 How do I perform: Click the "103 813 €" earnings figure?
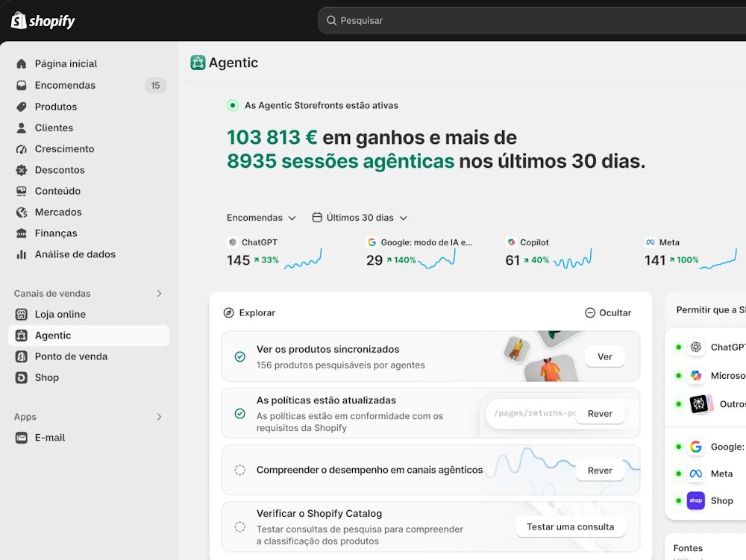272,137
